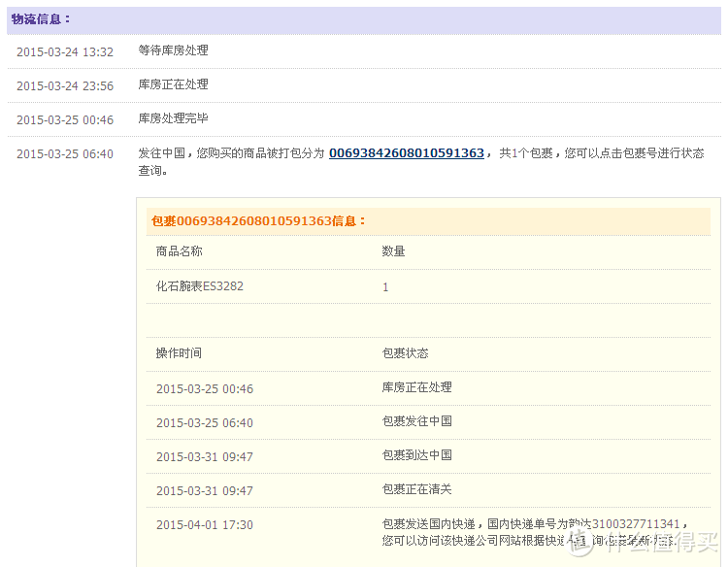Select timestamp 2015-04-01 17:30

click(x=205, y=524)
